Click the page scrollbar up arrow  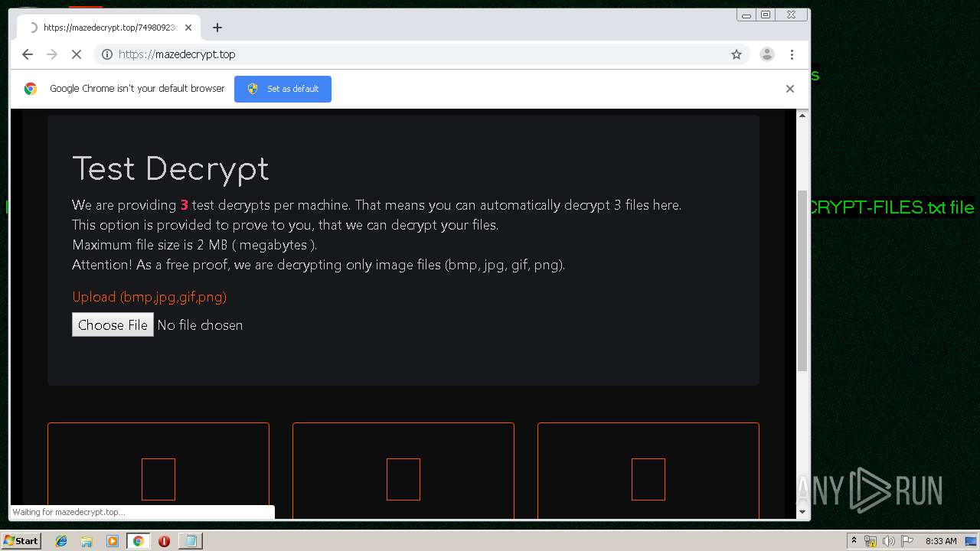click(x=802, y=116)
